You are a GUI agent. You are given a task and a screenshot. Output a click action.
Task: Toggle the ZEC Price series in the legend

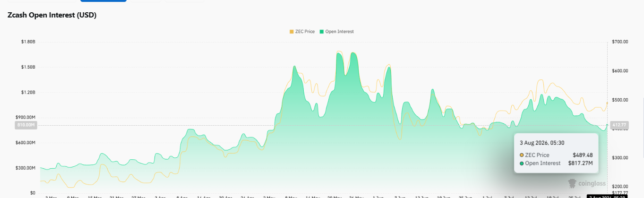pyautogui.click(x=302, y=32)
